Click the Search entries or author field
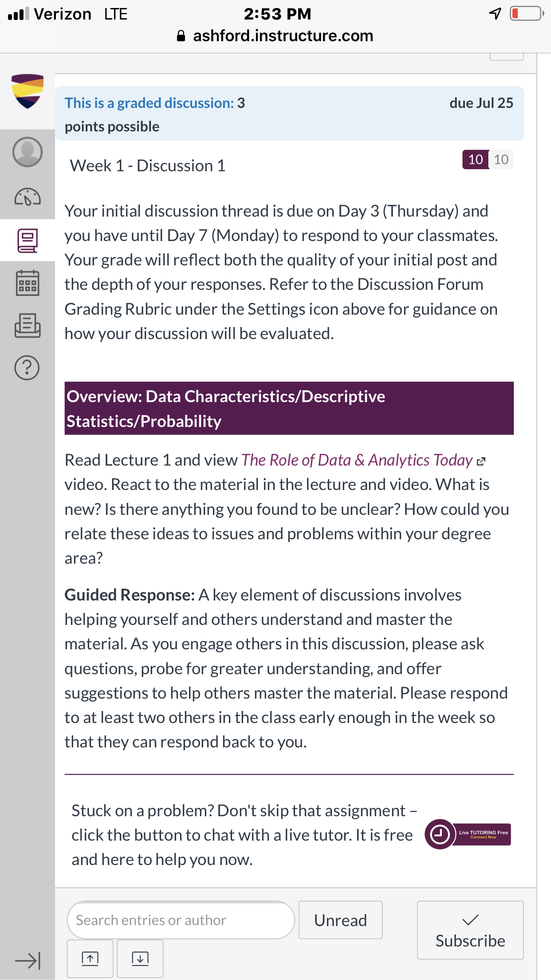Screen dimensions: 551x980 click(x=181, y=920)
